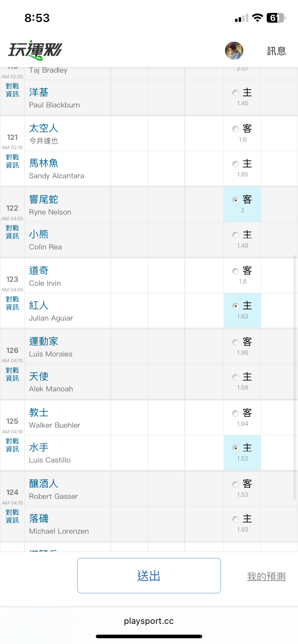This screenshot has height=644, width=298.
Task: Open 訊息 messages
Action: tap(276, 51)
